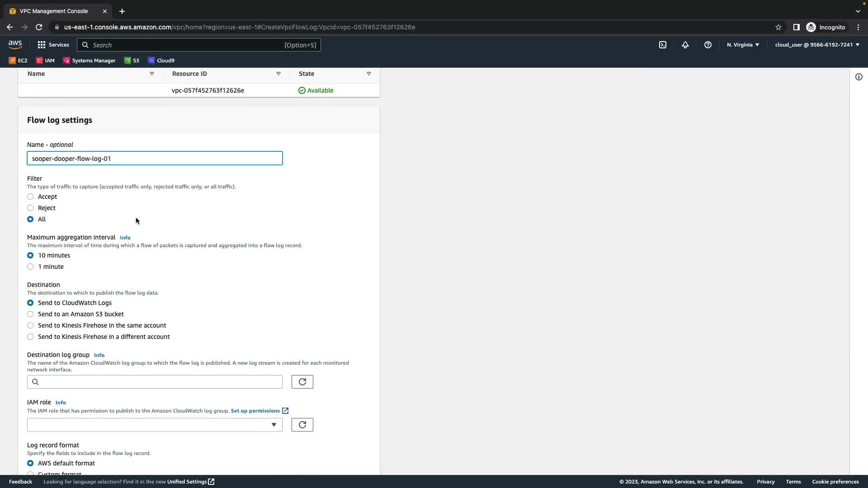
Task: Select the Reject filter option
Action: (30, 208)
